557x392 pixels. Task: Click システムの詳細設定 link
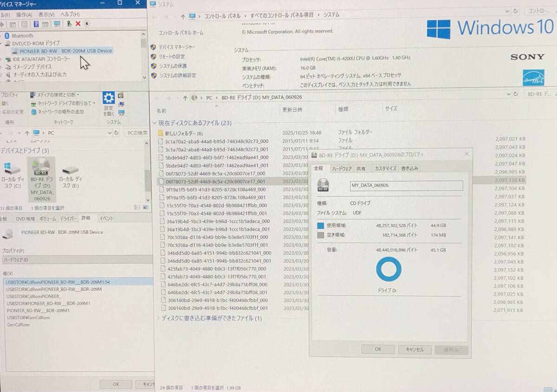coord(177,75)
